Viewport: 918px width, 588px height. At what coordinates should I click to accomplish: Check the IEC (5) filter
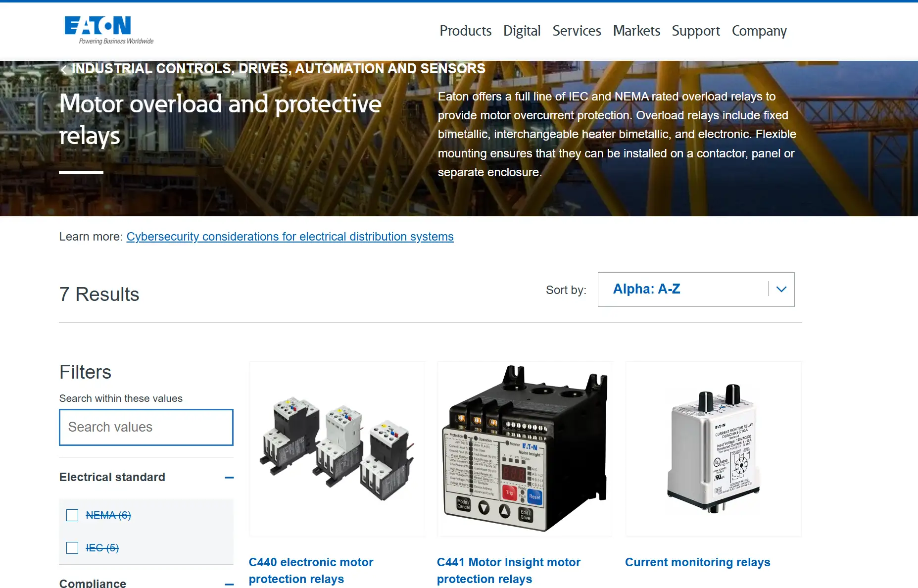point(72,548)
